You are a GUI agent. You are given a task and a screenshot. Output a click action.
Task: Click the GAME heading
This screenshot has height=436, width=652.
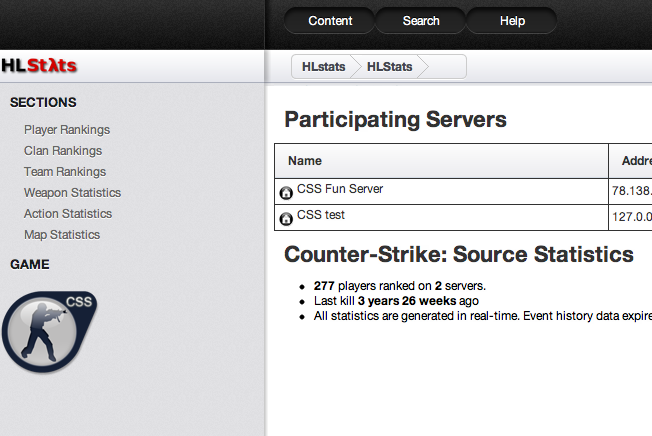[x=30, y=264]
